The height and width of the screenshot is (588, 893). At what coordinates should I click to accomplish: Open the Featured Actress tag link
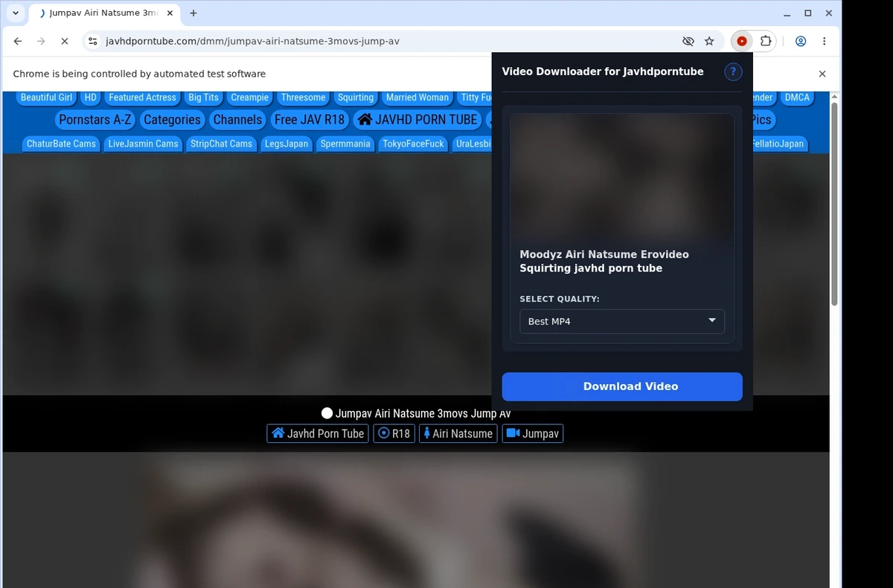click(142, 98)
